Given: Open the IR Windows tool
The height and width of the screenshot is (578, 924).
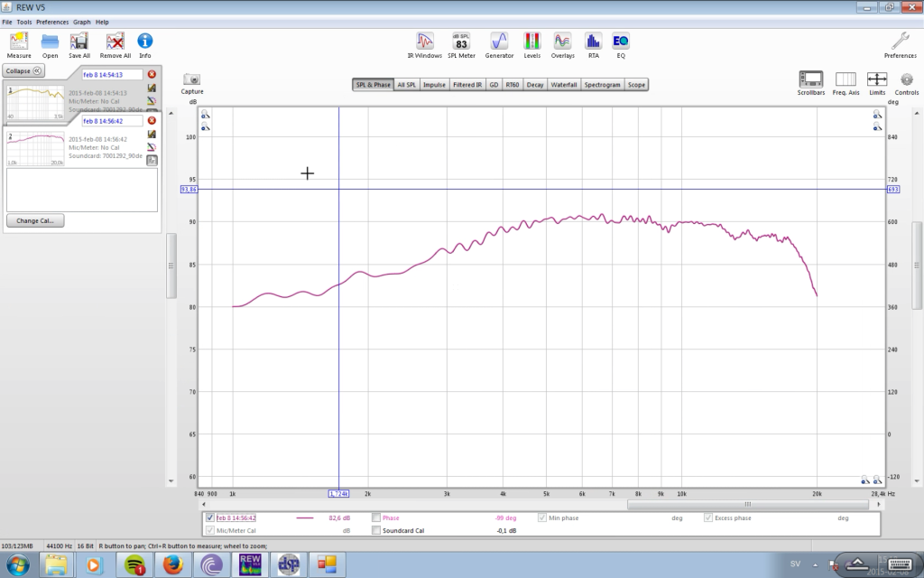Looking at the screenshot, I should coord(424,42).
